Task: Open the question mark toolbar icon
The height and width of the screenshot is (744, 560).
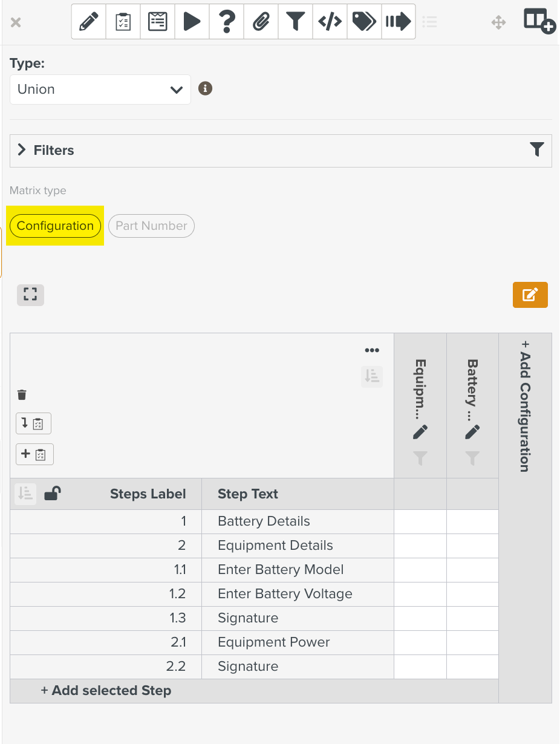Action: coord(227,22)
